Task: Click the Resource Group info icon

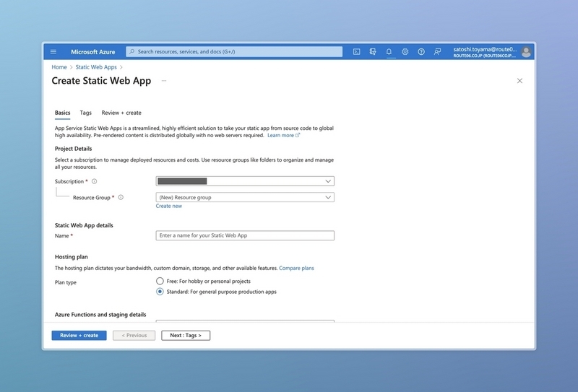Action: point(121,198)
